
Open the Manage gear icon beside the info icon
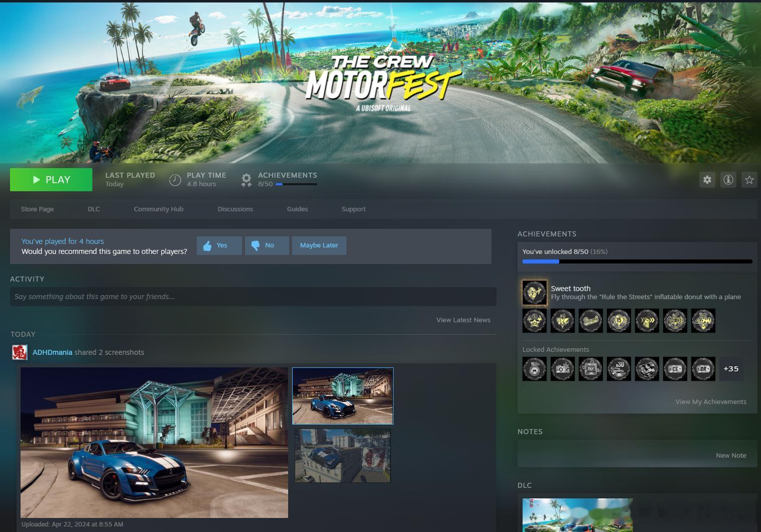[707, 180]
